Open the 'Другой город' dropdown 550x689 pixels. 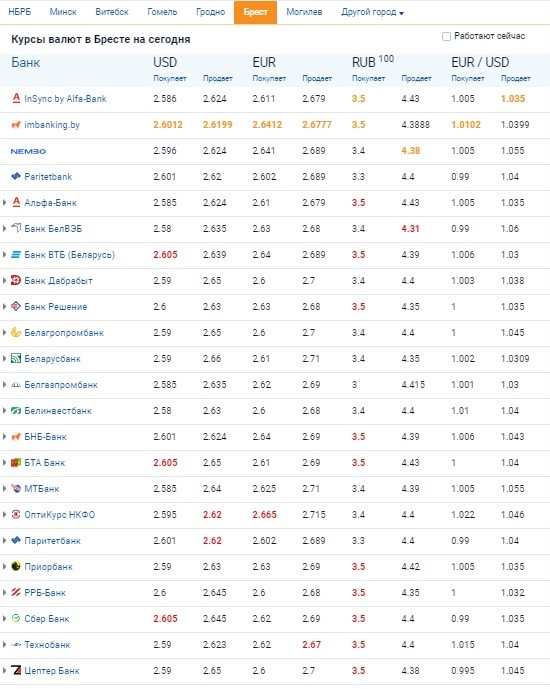[372, 12]
